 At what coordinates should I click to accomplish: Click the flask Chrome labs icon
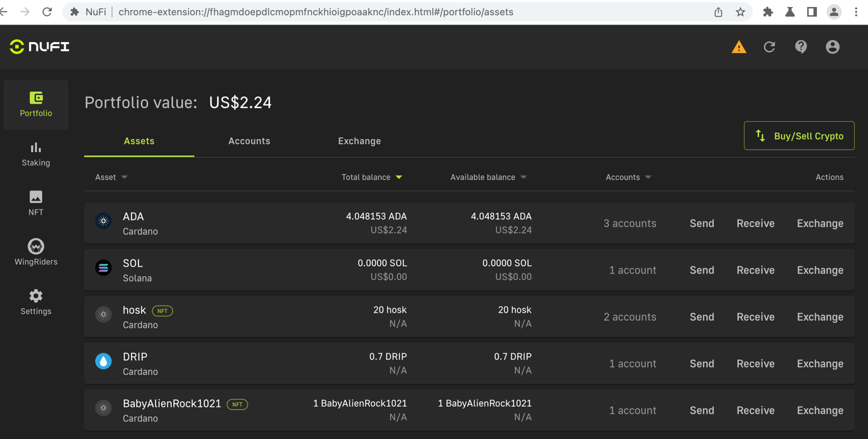[x=790, y=12]
